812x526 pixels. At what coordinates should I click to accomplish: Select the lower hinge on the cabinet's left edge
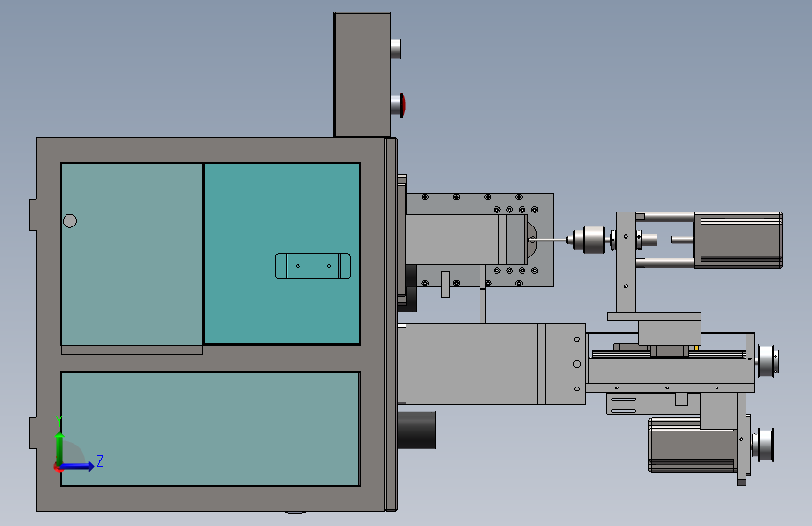(x=33, y=432)
